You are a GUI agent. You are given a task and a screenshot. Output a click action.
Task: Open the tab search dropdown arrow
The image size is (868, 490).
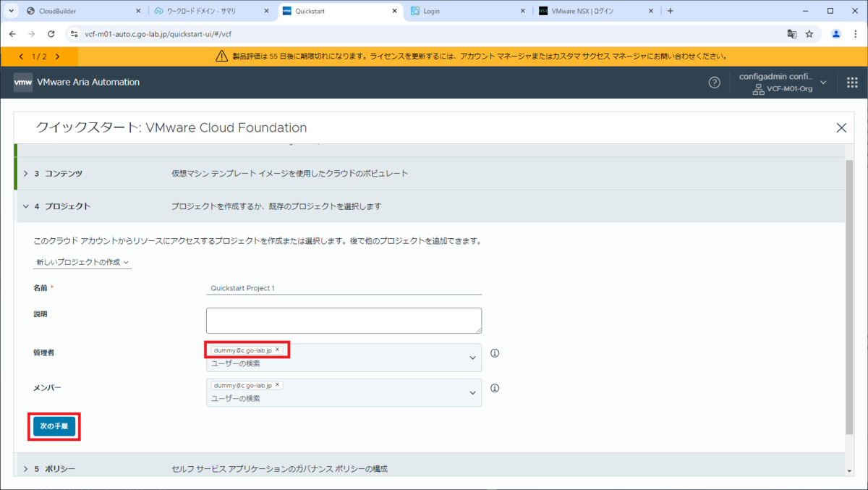tap(12, 11)
